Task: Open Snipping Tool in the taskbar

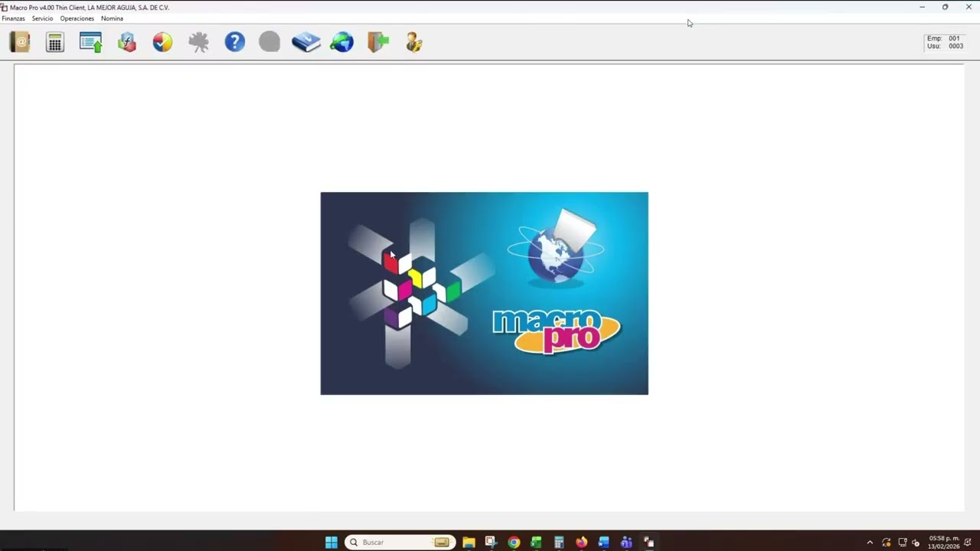Action: [491, 542]
